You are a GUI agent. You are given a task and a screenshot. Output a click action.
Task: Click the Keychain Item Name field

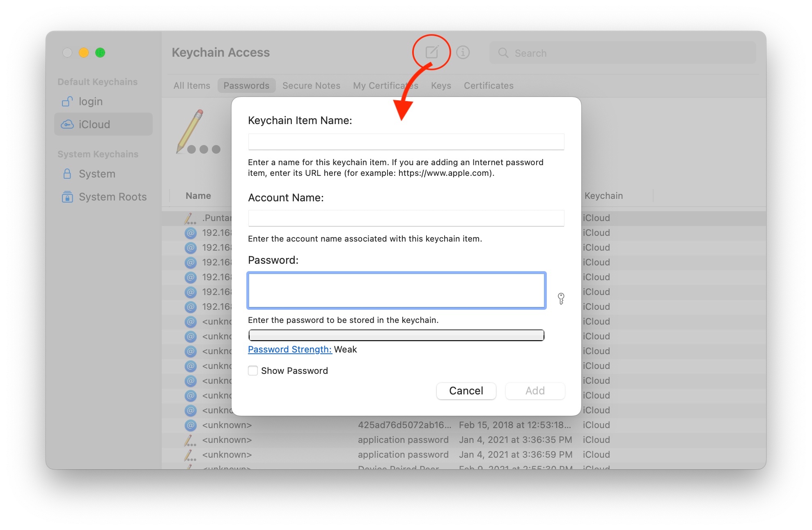pyautogui.click(x=406, y=142)
